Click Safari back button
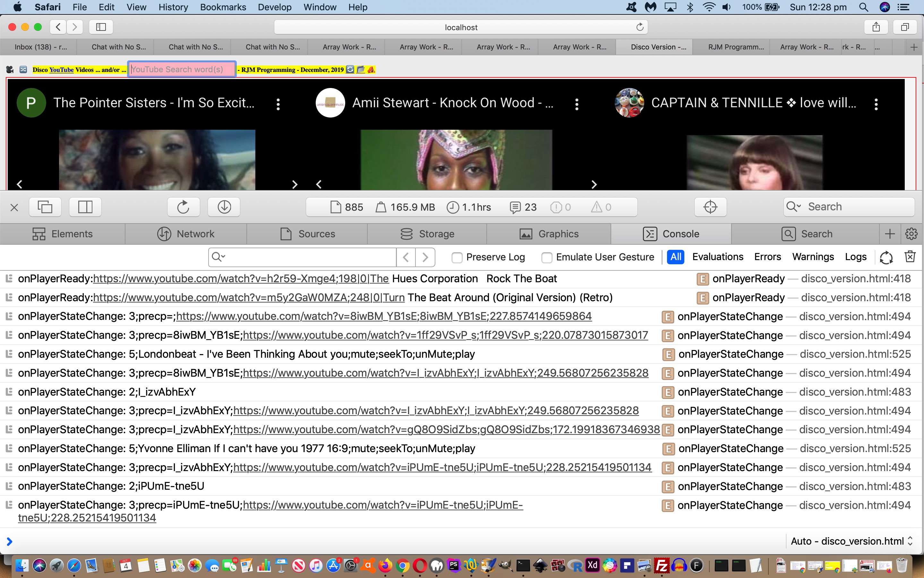The image size is (924, 578). click(58, 27)
